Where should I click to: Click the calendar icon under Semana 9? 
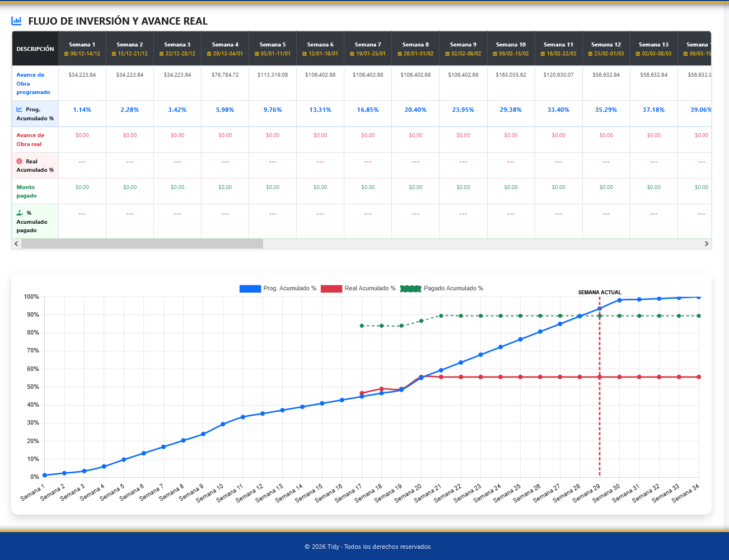tap(447, 54)
